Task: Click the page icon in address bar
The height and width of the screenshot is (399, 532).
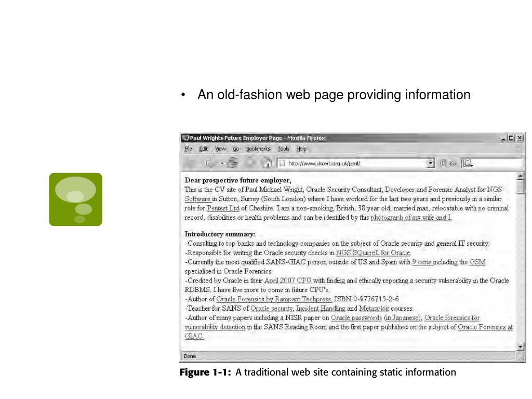Action: [x=282, y=164]
